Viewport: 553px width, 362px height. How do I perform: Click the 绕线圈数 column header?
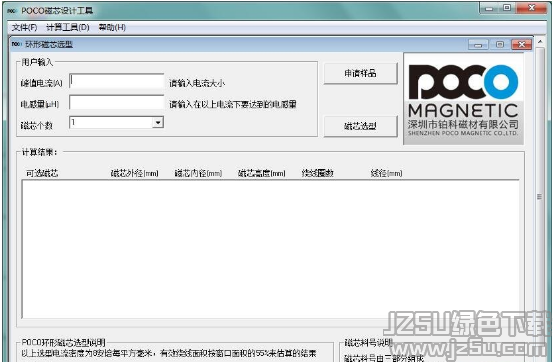click(317, 173)
